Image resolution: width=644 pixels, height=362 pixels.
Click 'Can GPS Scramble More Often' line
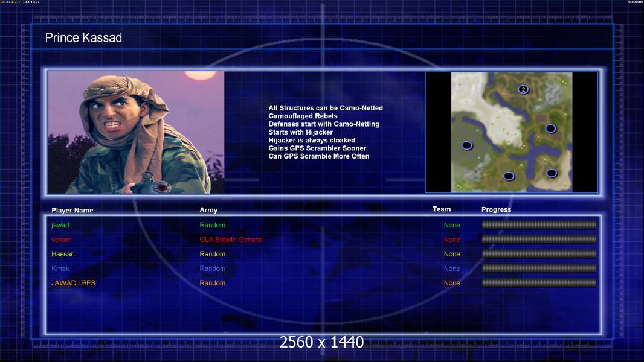point(319,156)
